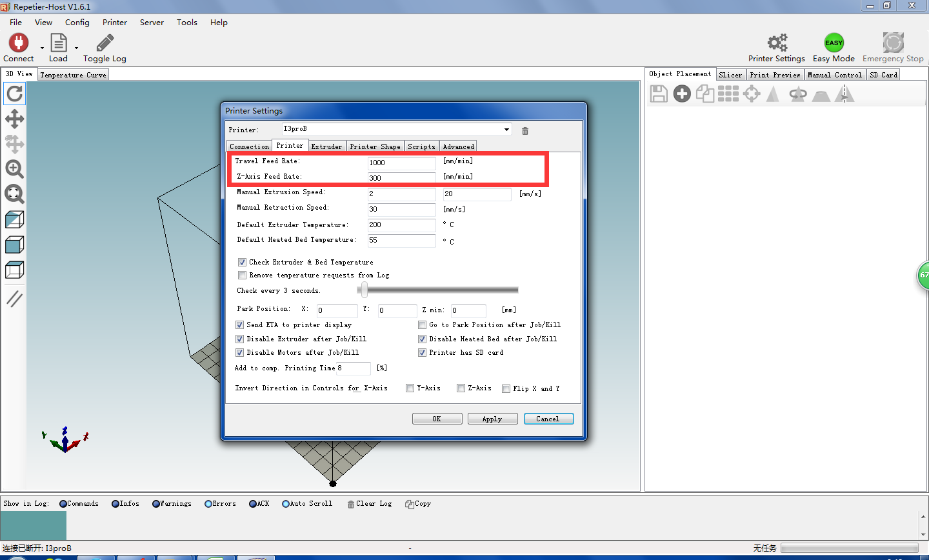Open the Manual Control tab
This screenshot has height=560, width=929.
click(835, 75)
